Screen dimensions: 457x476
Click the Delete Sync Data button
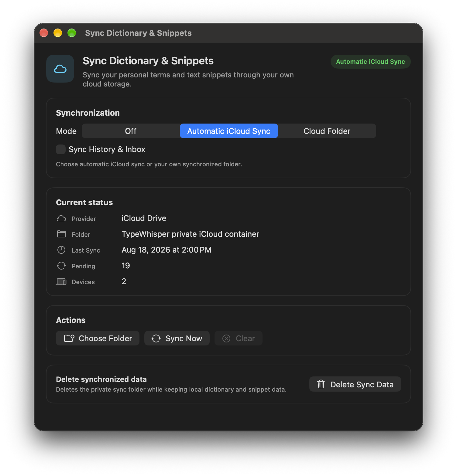[355, 384]
